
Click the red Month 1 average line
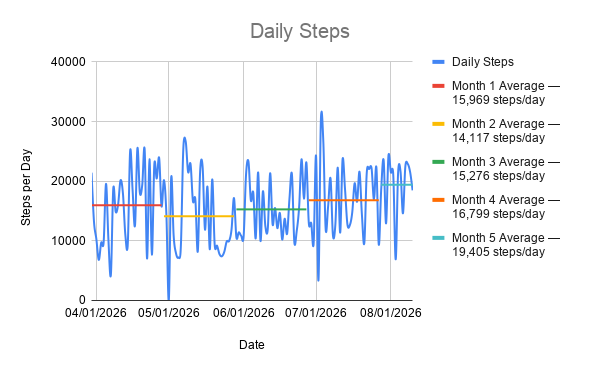click(x=126, y=205)
